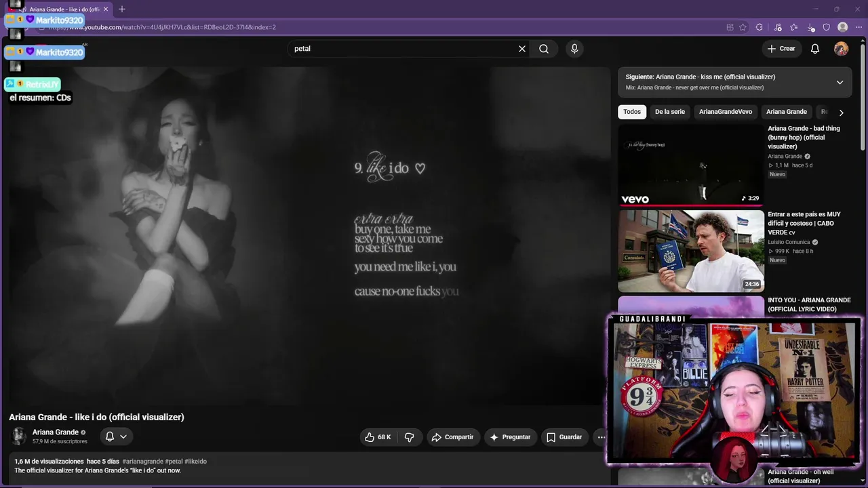868x488 pixels.
Task: Click the Crear button
Action: click(781, 49)
